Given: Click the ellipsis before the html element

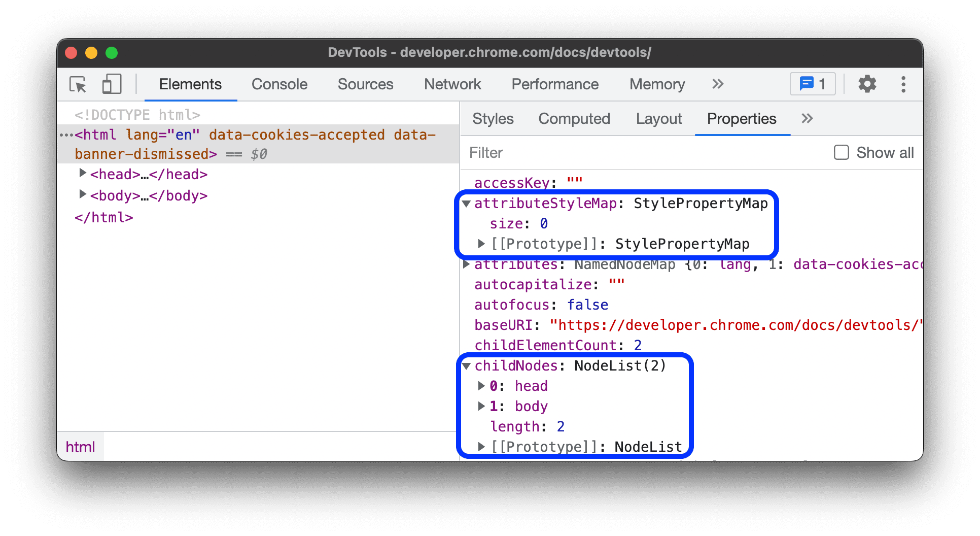Looking at the screenshot, I should tap(66, 134).
